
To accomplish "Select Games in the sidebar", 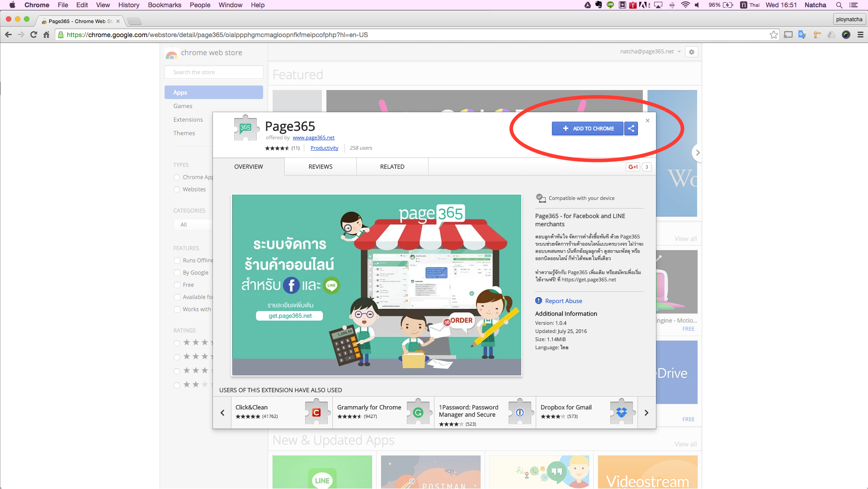I will click(x=183, y=106).
